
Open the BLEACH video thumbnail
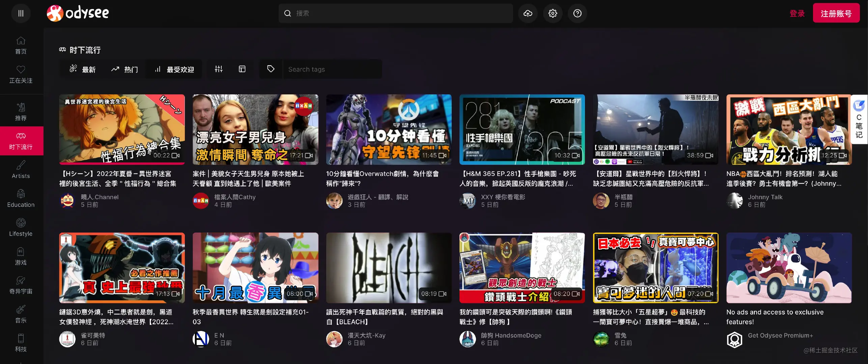(389, 268)
